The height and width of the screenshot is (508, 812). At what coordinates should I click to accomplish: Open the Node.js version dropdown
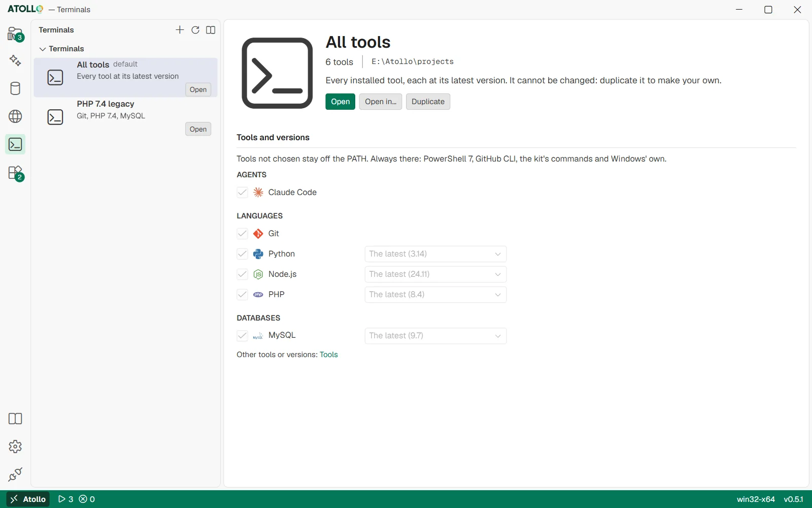pos(435,274)
